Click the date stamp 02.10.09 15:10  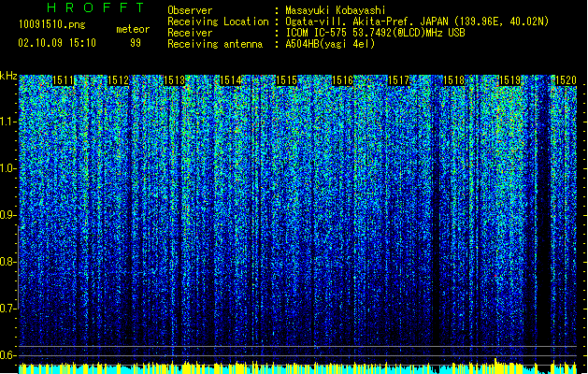coord(57,43)
